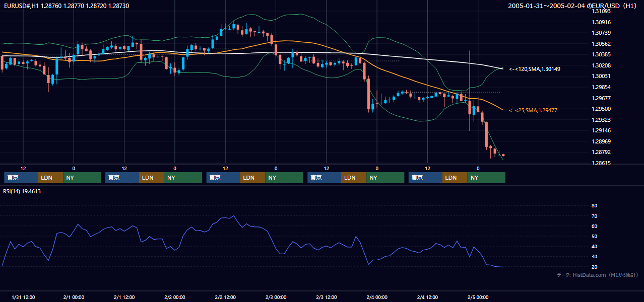Click the leftmost LDN session box
The width and height of the screenshot is (644, 302).
tap(51, 178)
